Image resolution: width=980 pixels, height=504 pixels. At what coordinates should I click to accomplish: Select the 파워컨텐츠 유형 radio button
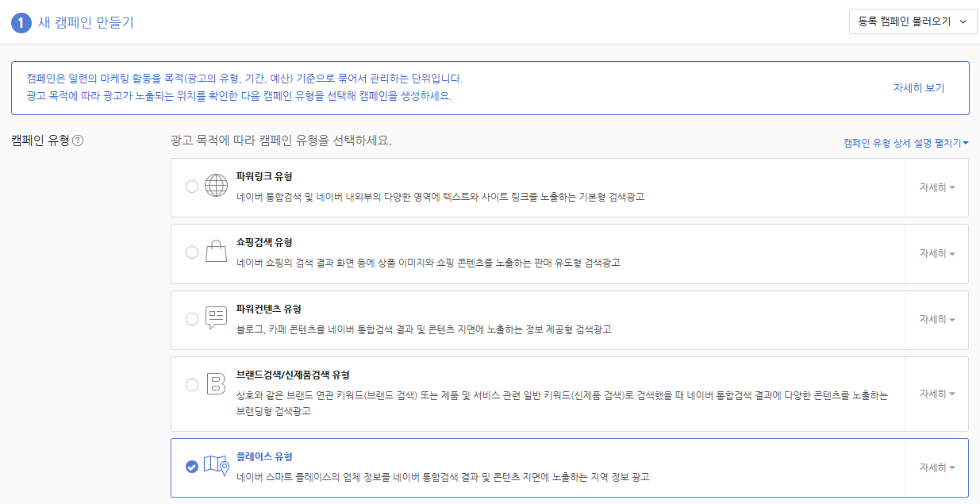click(x=192, y=319)
